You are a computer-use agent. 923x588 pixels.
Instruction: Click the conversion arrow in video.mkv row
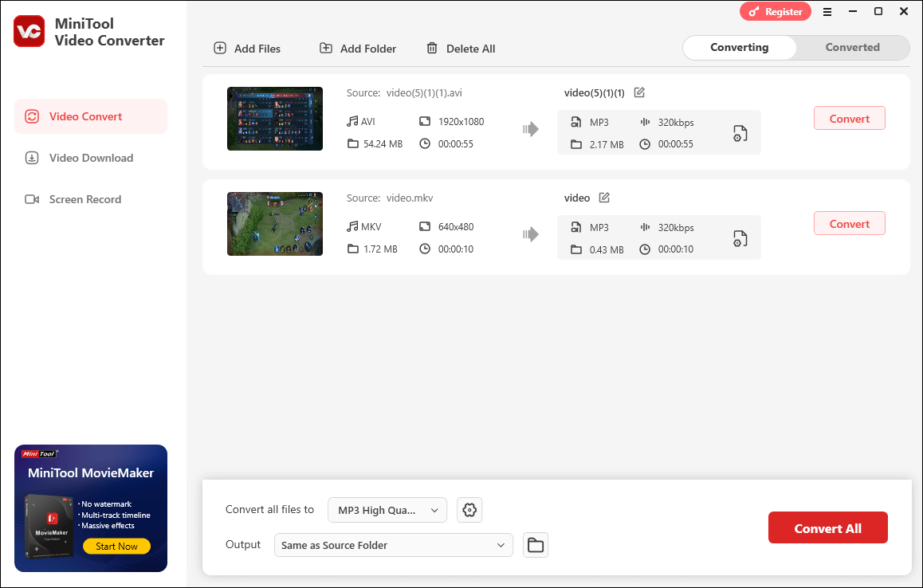click(x=531, y=234)
